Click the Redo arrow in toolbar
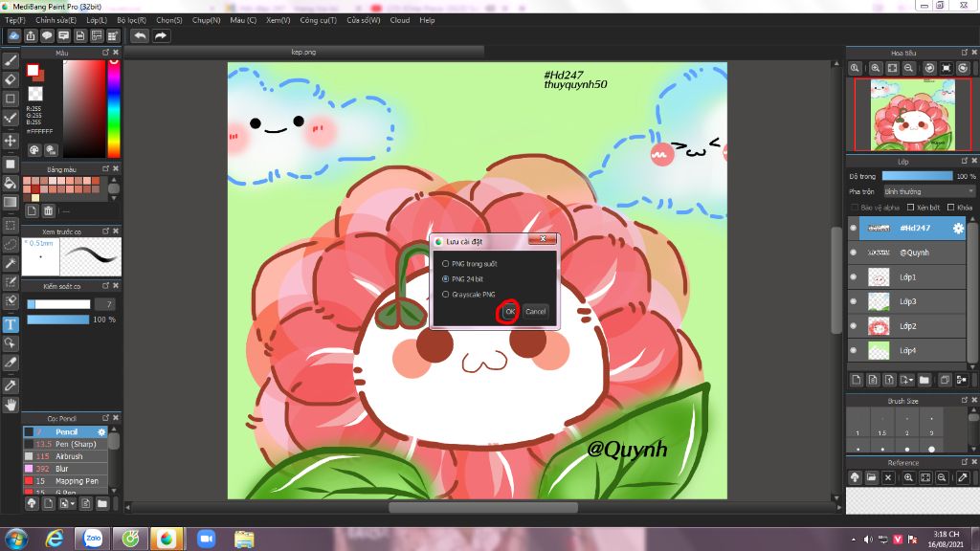Image resolution: width=980 pixels, height=551 pixels. click(x=161, y=35)
